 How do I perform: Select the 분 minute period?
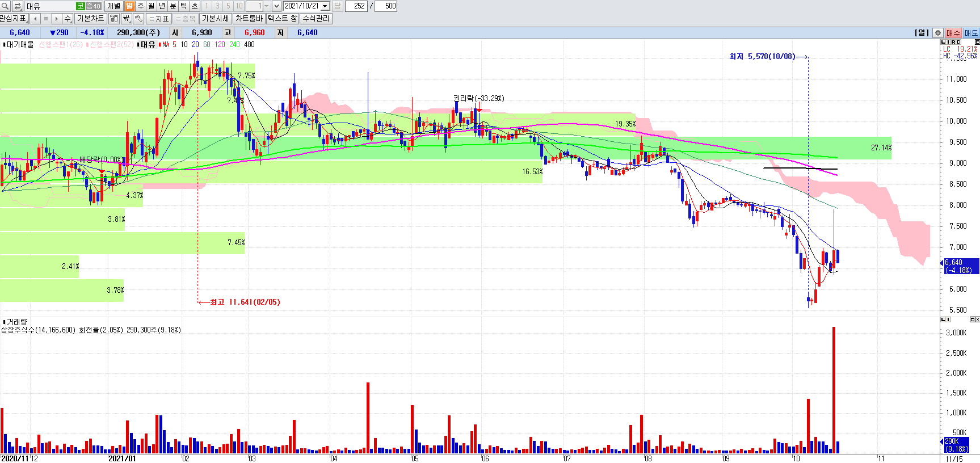173,6
